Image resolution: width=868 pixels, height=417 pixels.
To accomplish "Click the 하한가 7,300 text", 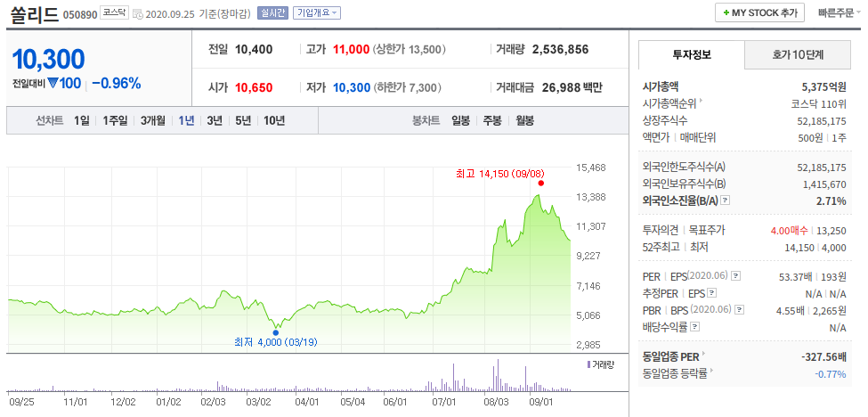I will (x=408, y=87).
